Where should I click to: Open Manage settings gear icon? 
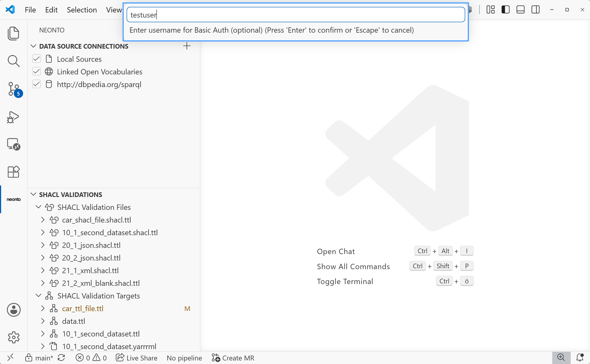tap(14, 337)
